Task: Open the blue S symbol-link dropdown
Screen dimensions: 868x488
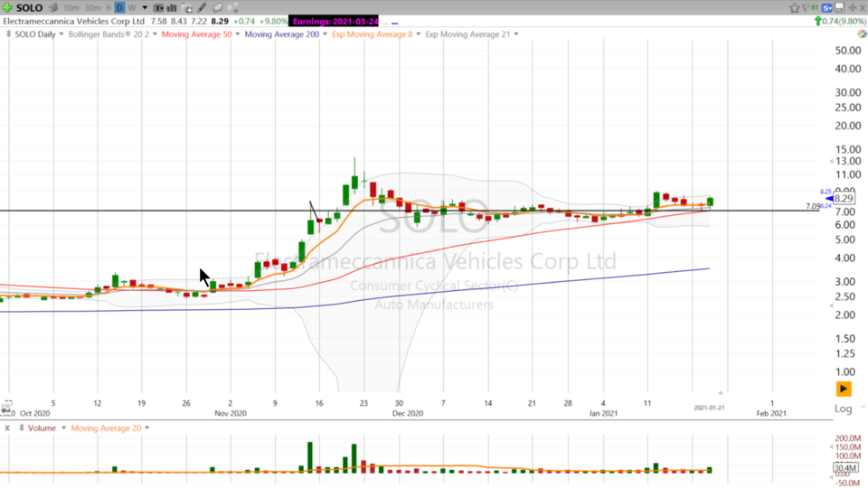Action: click(827, 8)
